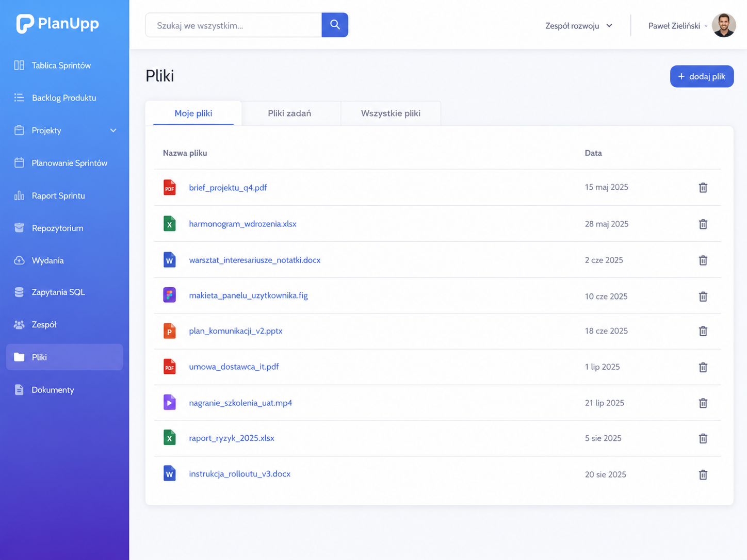This screenshot has width=747, height=560.
Task: Open the warsztat_interesariusze_notatki.docx link
Action: 255,260
